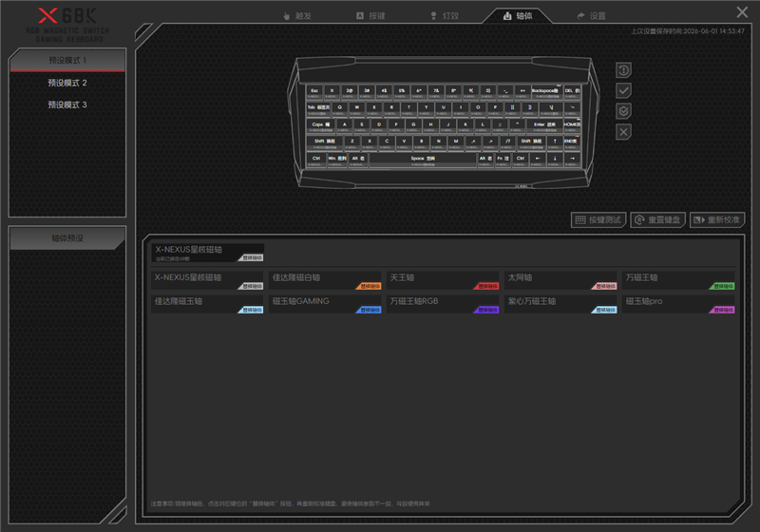Open the 触发 trigger tab
Image resolution: width=760 pixels, height=532 pixels.
pos(297,16)
